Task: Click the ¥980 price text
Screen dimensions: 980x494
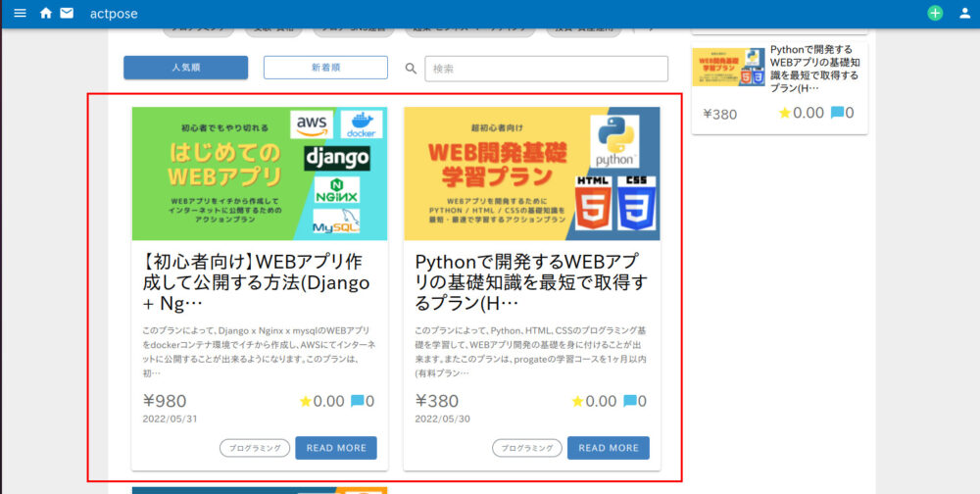Action: [x=165, y=401]
